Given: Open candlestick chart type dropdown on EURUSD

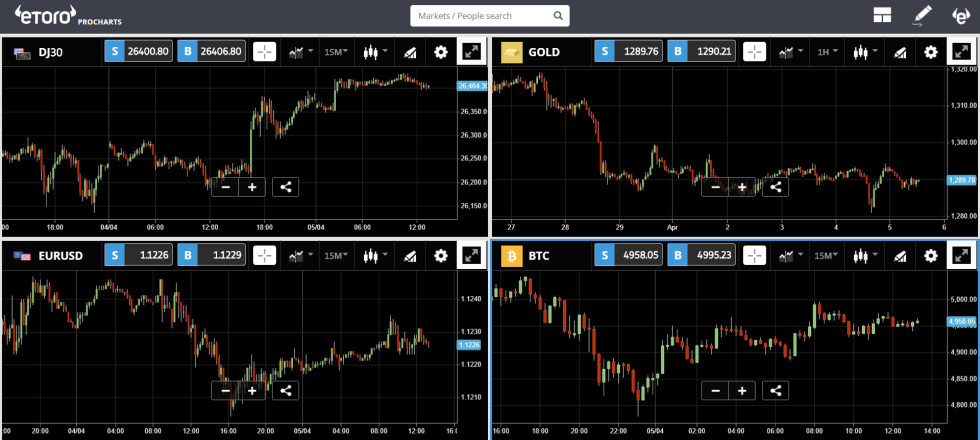Looking at the screenshot, I should tap(374, 256).
